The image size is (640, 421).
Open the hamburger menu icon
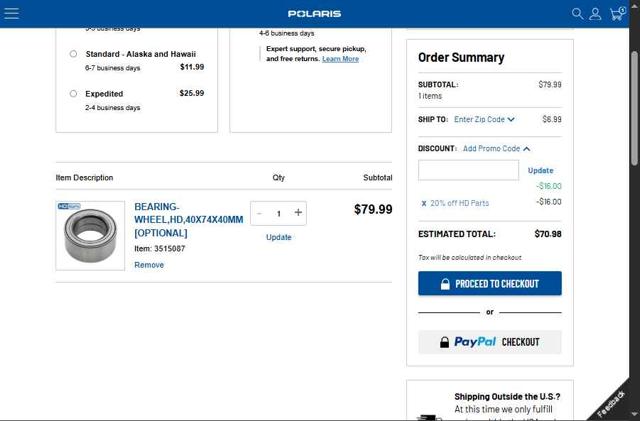[x=12, y=14]
